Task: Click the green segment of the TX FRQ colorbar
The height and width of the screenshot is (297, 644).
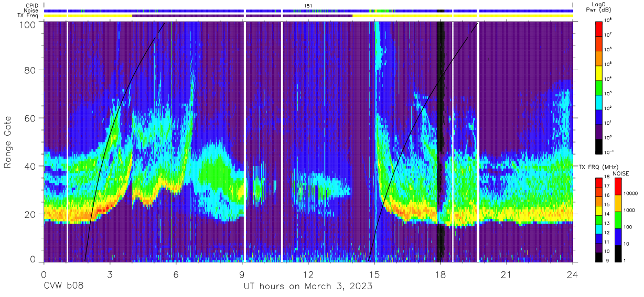Action: coord(599,219)
